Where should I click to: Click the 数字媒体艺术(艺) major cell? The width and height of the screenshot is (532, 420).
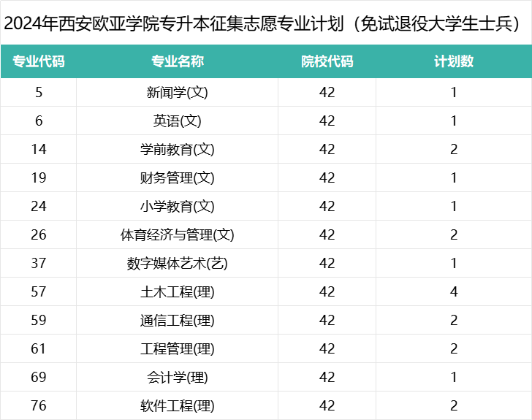click(x=178, y=263)
